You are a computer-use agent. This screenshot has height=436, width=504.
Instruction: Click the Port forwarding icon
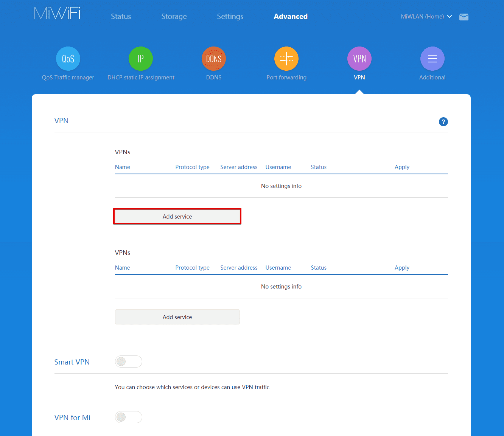[286, 59]
